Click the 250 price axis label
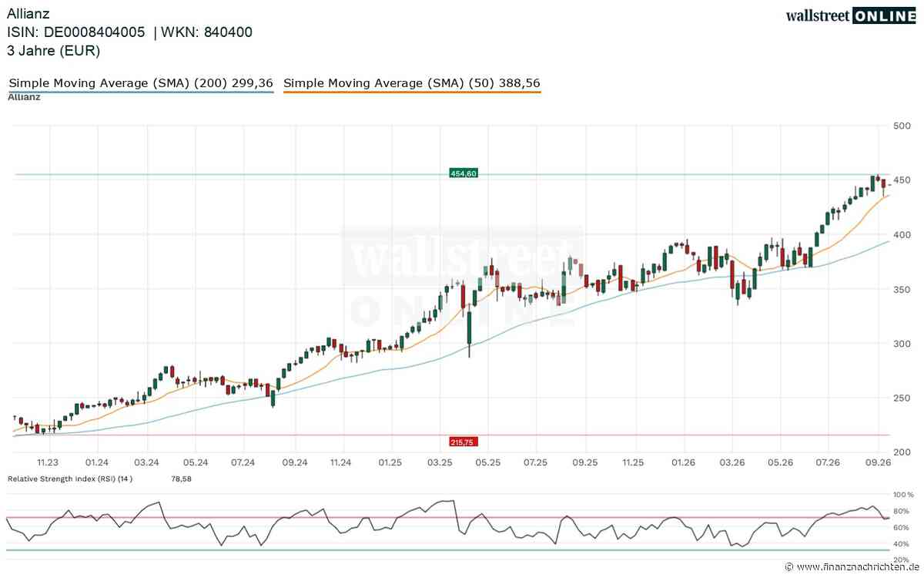 pyautogui.click(x=902, y=398)
